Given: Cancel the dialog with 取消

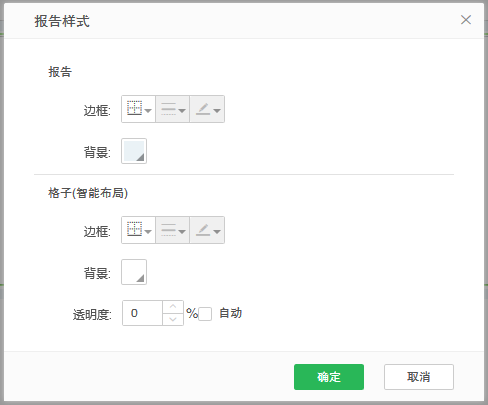Looking at the screenshot, I should pyautogui.click(x=419, y=377).
